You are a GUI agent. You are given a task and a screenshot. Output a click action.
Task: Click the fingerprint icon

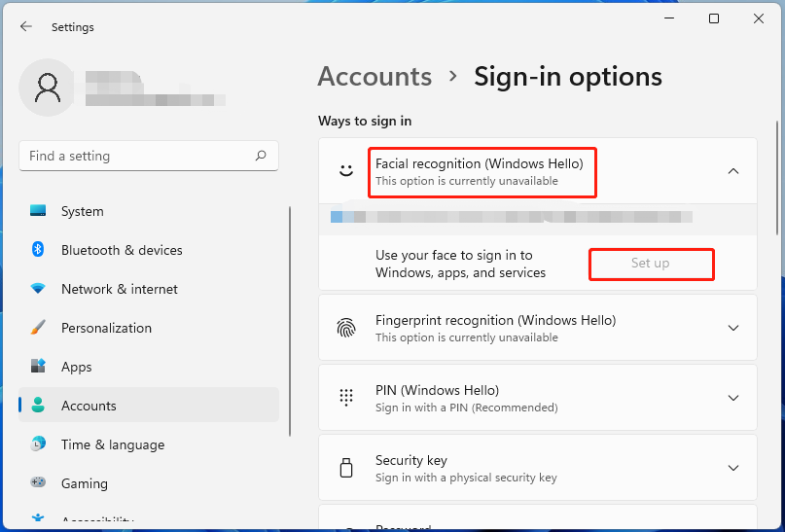click(346, 328)
